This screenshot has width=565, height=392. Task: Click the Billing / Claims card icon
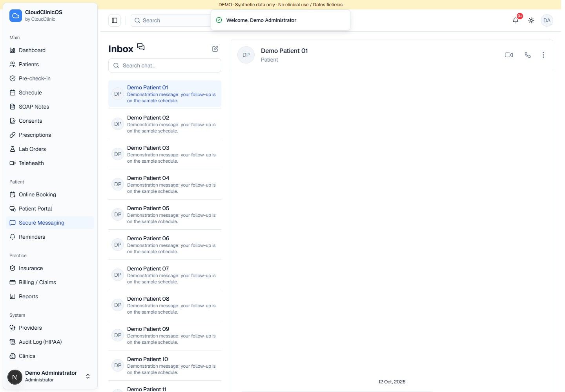(13, 282)
